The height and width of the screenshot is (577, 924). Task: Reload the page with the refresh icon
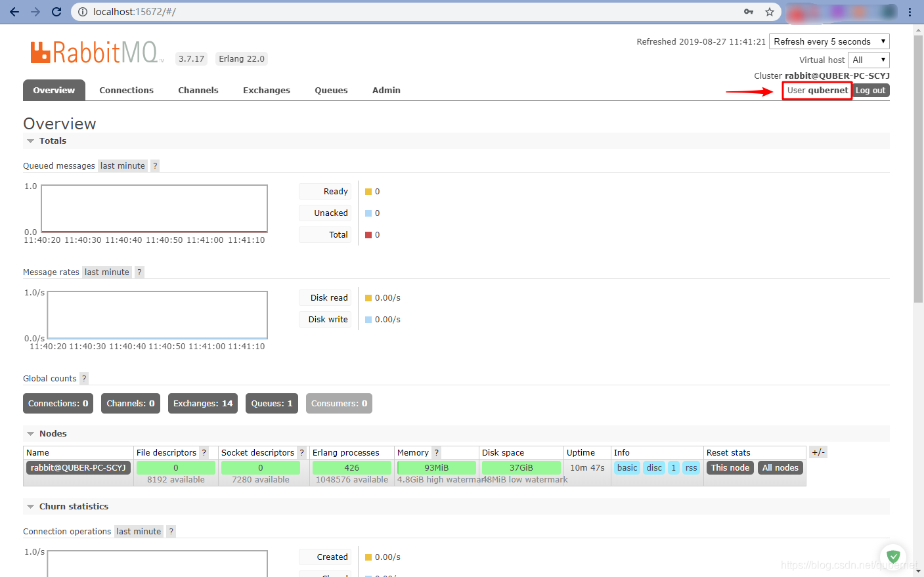[56, 12]
